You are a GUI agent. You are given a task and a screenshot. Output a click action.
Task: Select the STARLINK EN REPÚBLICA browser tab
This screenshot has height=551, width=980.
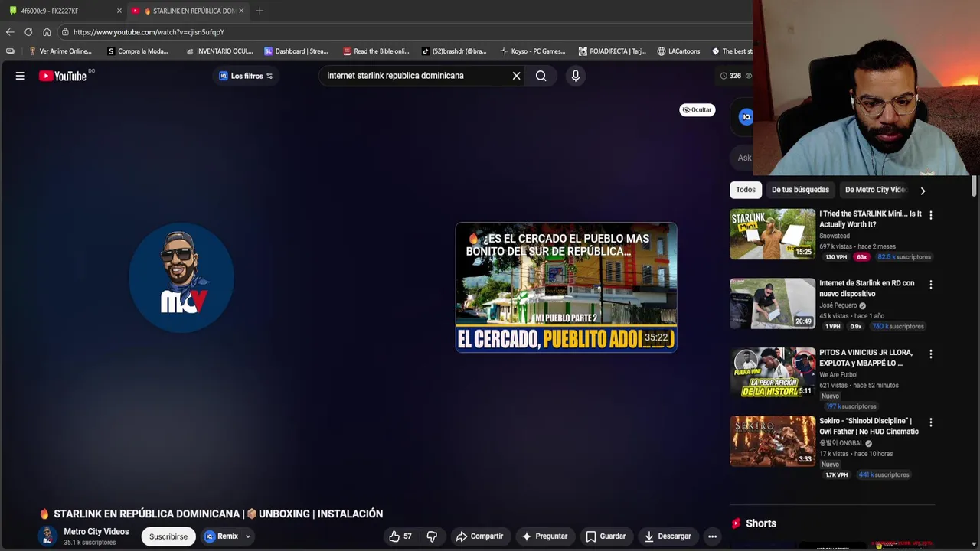(x=188, y=11)
